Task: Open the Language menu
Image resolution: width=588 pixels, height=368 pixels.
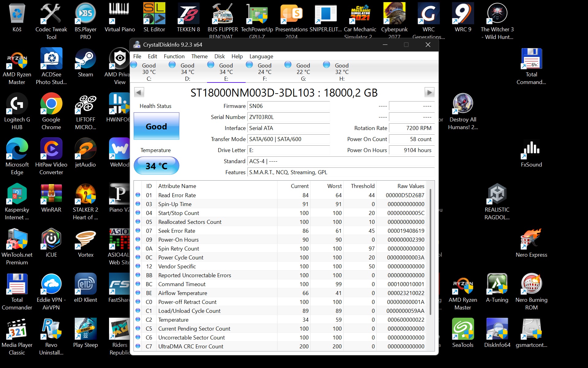Action: point(261,56)
